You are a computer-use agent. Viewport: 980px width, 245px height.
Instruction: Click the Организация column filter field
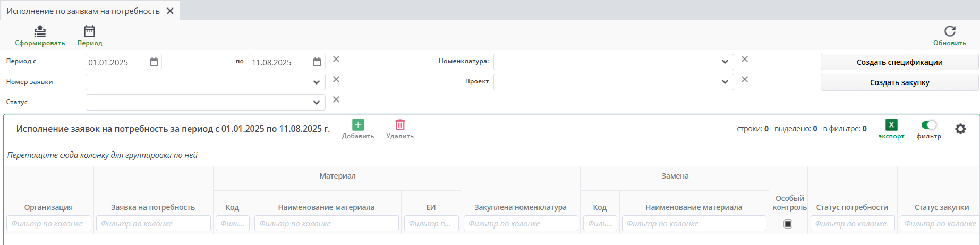point(48,224)
